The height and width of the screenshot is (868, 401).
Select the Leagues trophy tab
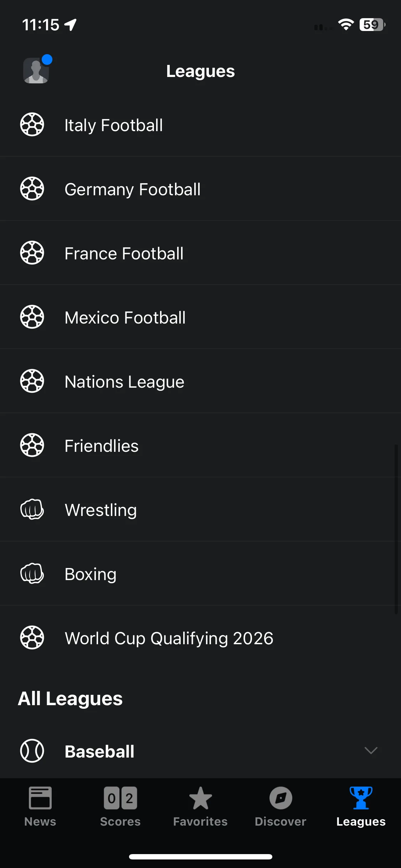(361, 806)
